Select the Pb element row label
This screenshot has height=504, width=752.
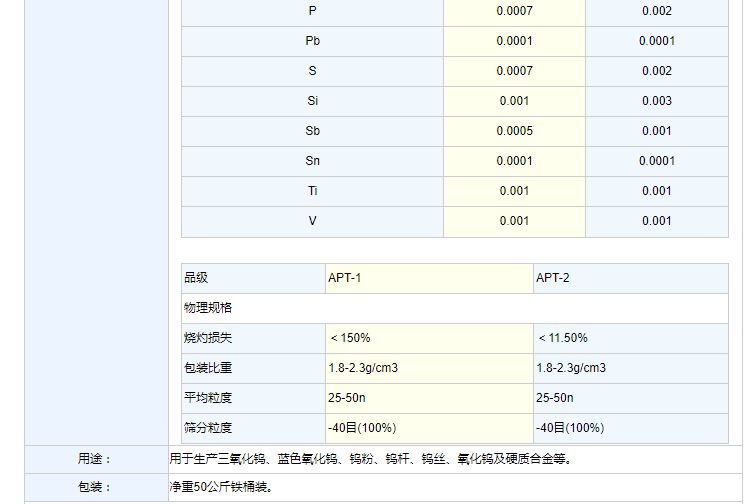(x=313, y=41)
